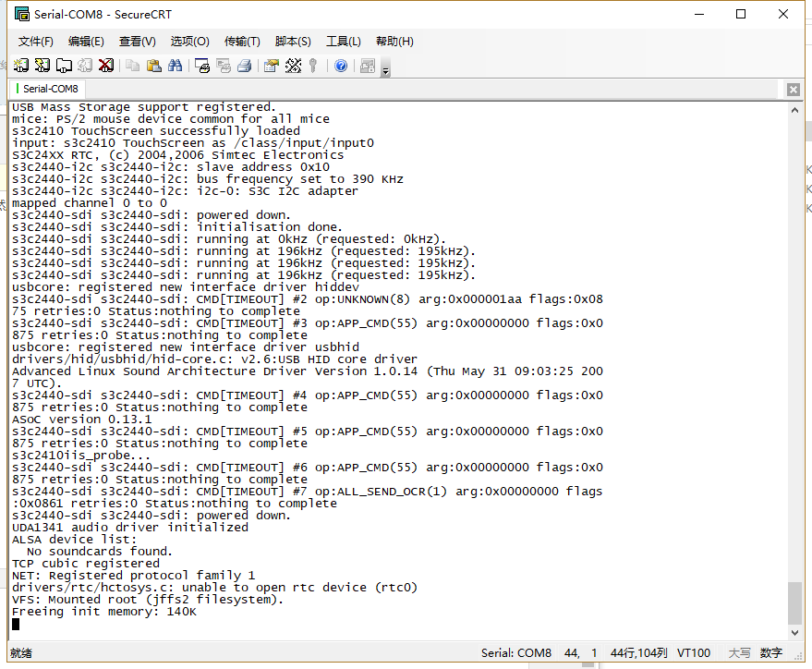
Task: Maximize the SecureCRT window
Action: (x=741, y=14)
